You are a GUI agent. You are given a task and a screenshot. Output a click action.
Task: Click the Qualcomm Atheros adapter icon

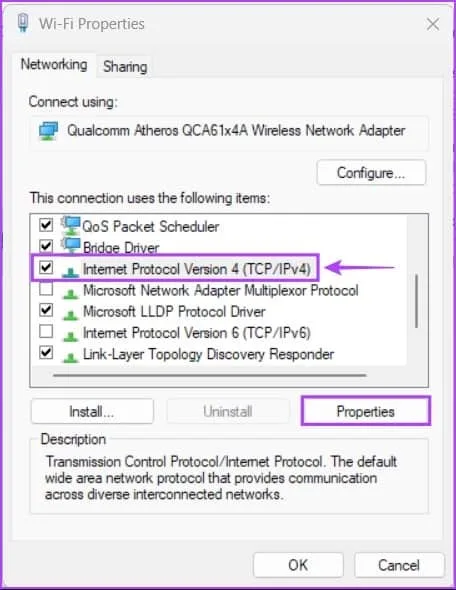point(48,131)
